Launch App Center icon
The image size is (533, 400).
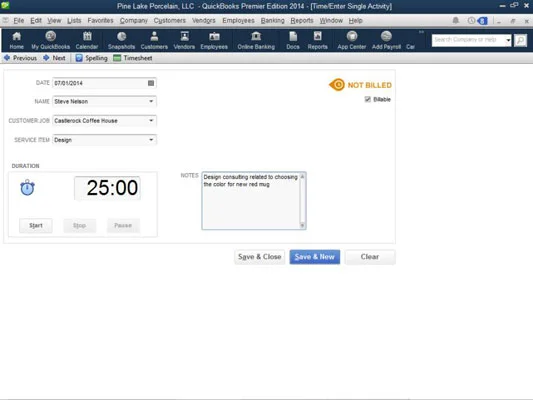pos(351,40)
